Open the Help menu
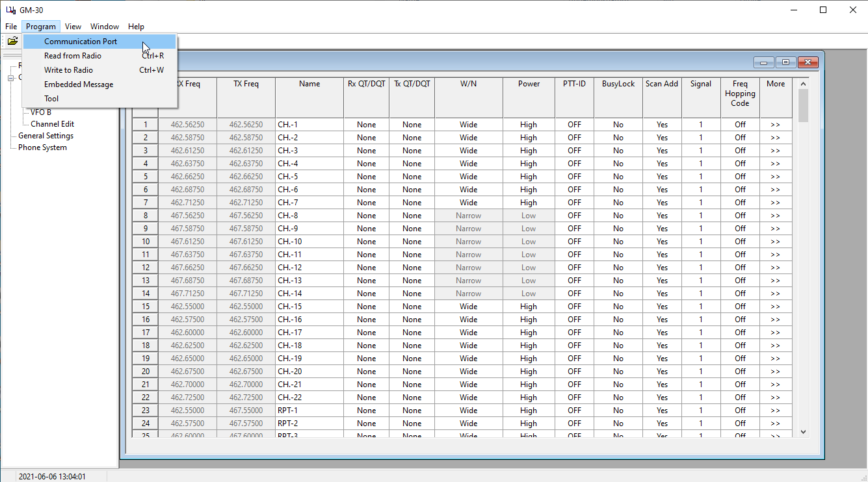The image size is (868, 482). click(x=136, y=27)
